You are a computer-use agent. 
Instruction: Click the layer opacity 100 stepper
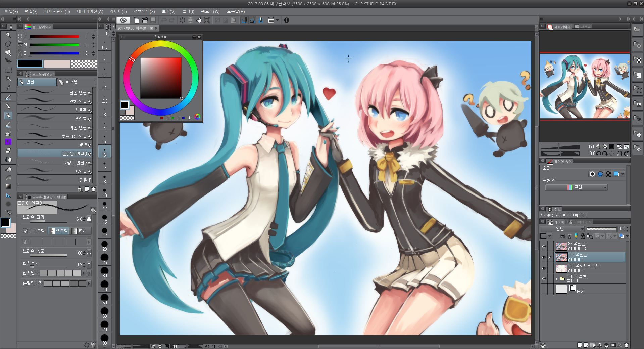(x=627, y=229)
